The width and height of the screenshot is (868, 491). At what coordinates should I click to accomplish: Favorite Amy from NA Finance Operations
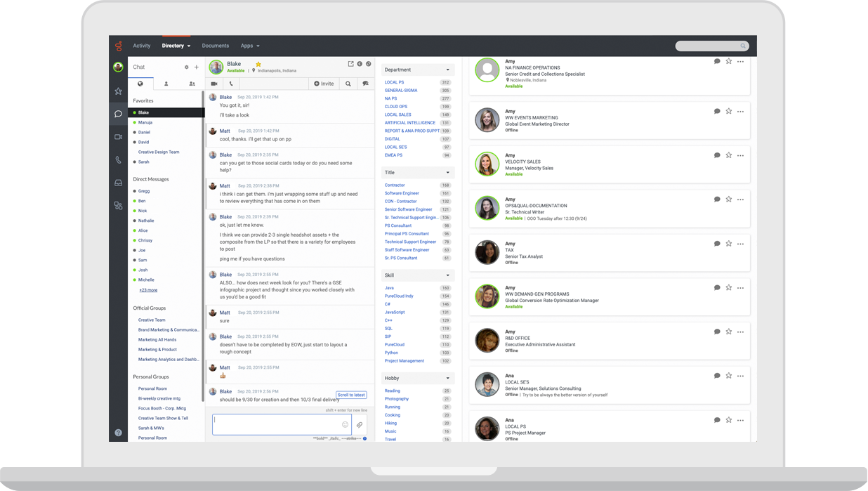pos(728,62)
